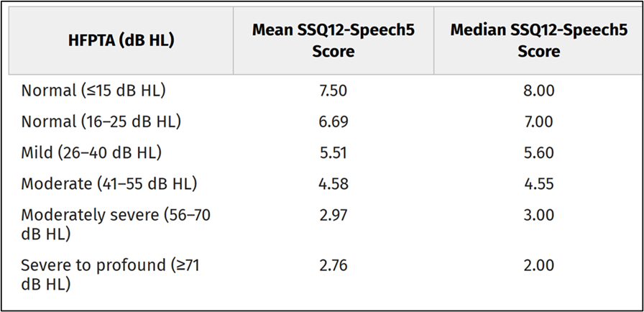Click the mean value 5.51
The width and height of the screenshot is (644, 312).
333,152
